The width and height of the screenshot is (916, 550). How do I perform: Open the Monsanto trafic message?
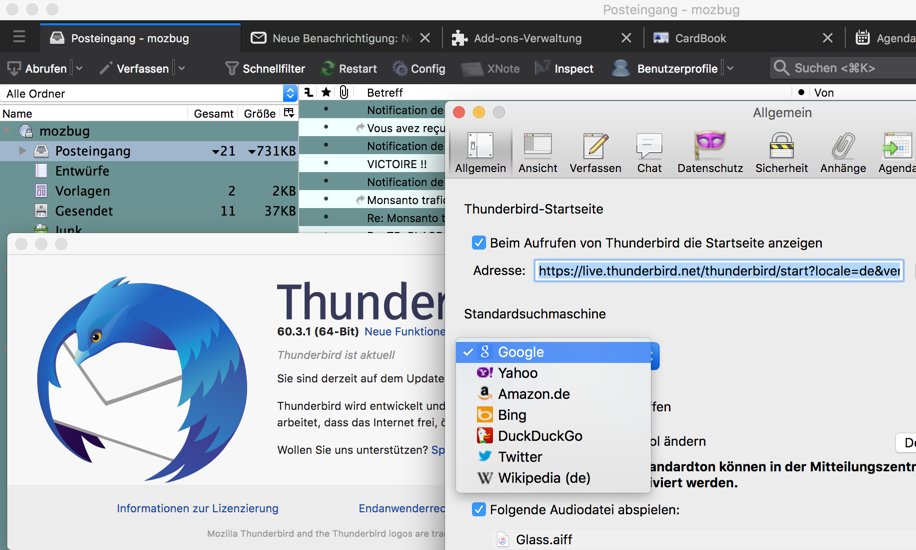tap(406, 200)
